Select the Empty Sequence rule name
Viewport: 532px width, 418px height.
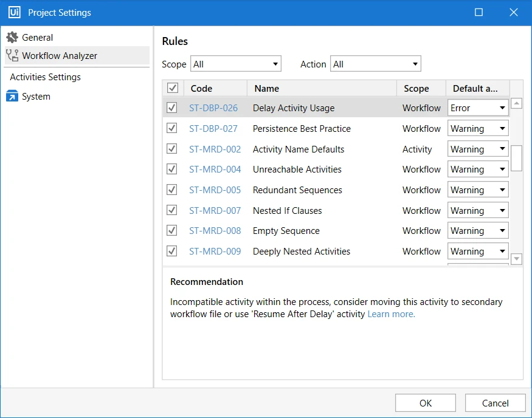pos(286,231)
